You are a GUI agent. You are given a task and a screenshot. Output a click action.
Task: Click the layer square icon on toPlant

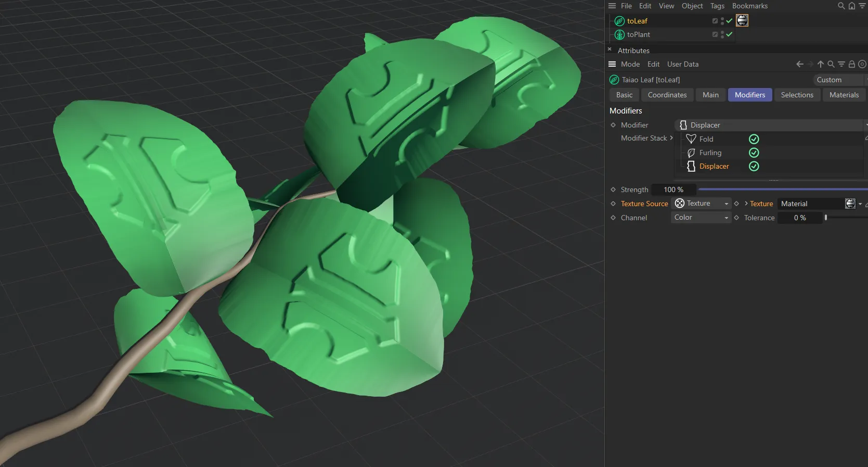715,34
